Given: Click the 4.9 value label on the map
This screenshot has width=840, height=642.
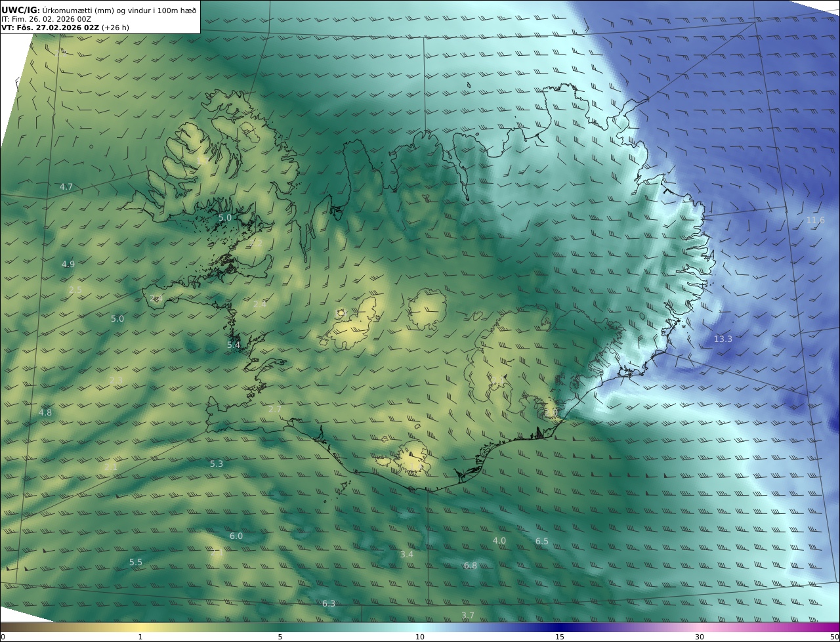Looking at the screenshot, I should pos(68,265).
